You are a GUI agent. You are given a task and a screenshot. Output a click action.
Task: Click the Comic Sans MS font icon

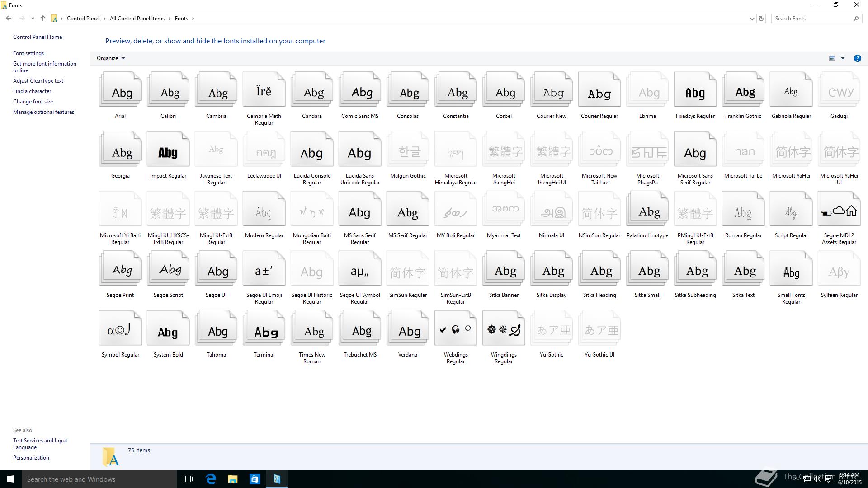[359, 92]
